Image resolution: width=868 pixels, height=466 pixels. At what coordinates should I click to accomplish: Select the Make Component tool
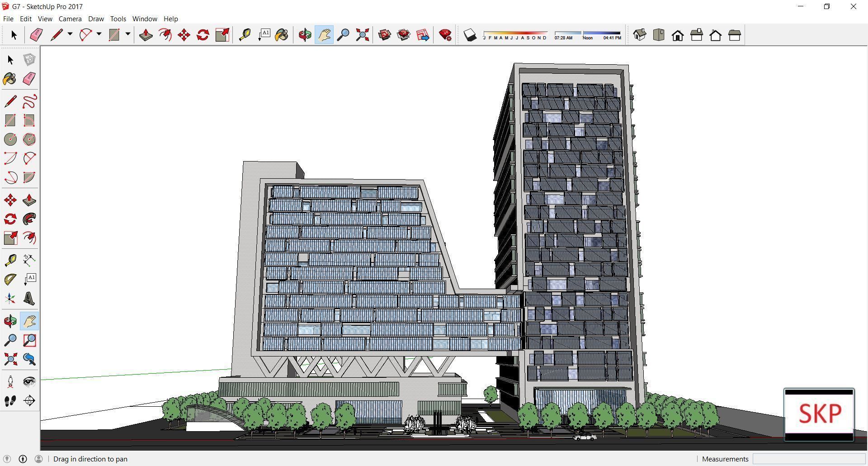click(x=29, y=60)
